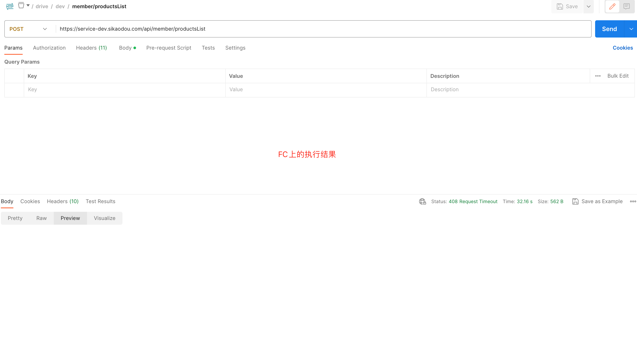Viewport: 637px width, 364px height.
Task: Open the collection folder icon in breadcrumb
Action: coord(21,6)
